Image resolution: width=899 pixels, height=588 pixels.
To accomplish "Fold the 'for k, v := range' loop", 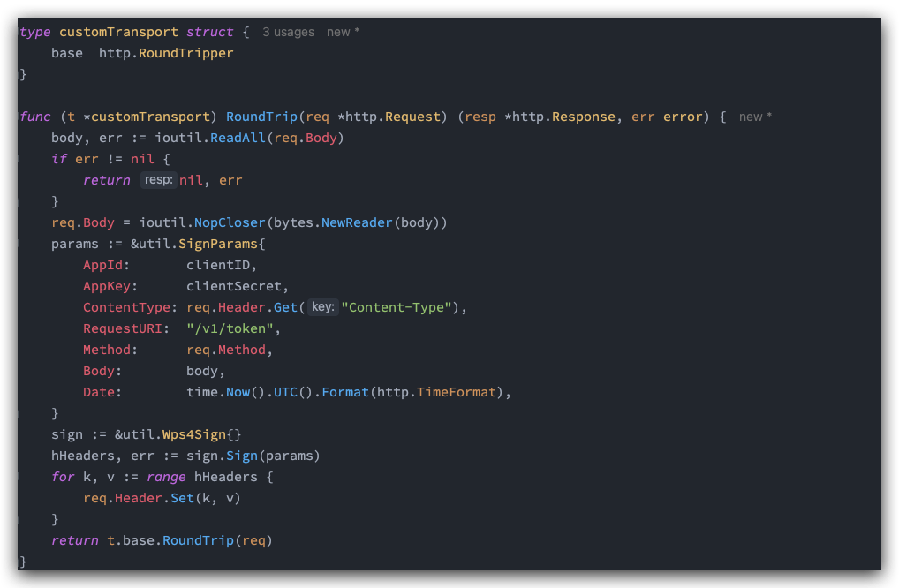I will [20, 477].
